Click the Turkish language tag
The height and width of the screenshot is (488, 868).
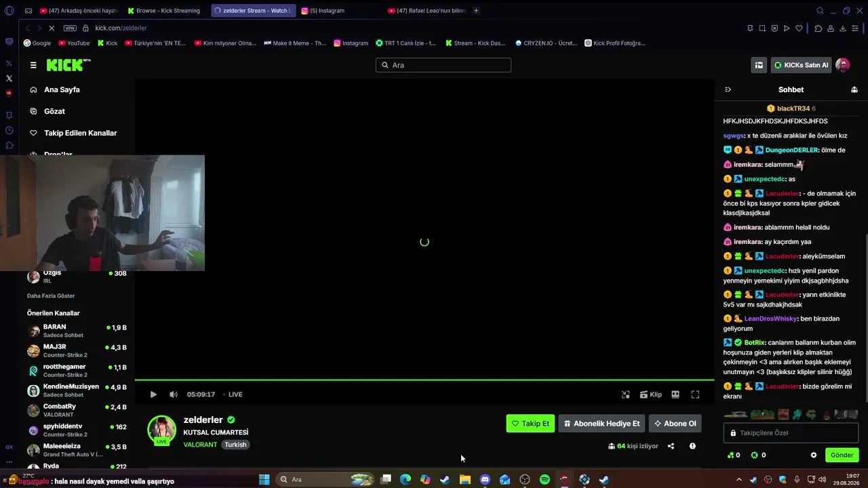235,445
